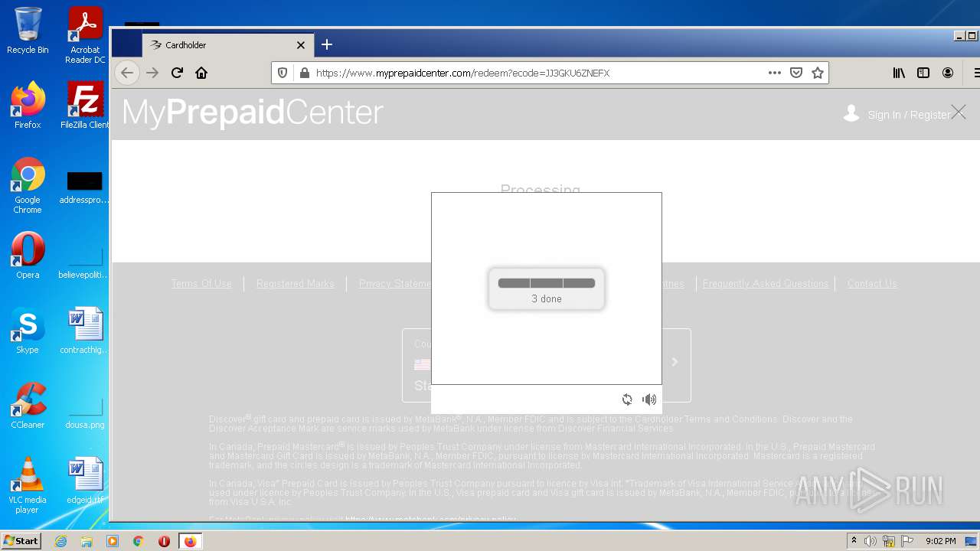Reload the current page
The height and width of the screenshot is (551, 980).
click(177, 73)
